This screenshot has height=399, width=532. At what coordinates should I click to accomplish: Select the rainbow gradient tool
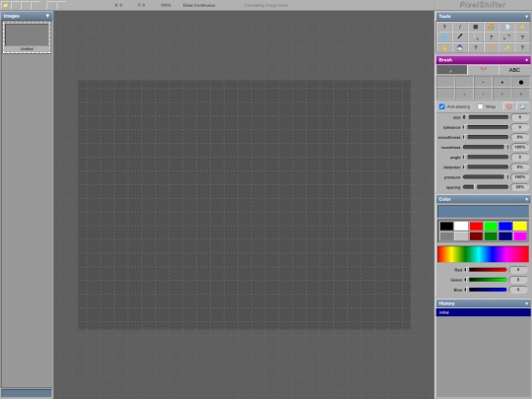[491, 27]
